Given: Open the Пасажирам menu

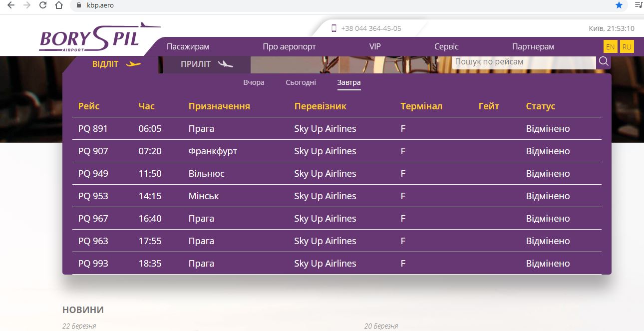Looking at the screenshot, I should point(188,47).
